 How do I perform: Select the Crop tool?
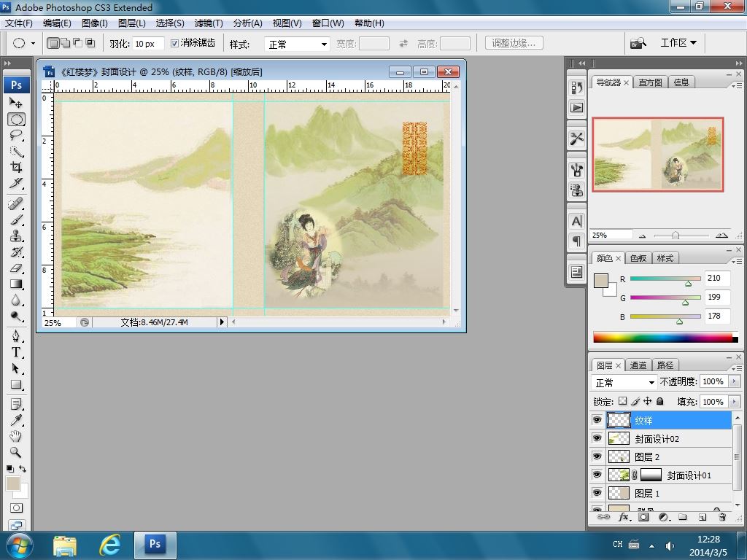pyautogui.click(x=16, y=167)
